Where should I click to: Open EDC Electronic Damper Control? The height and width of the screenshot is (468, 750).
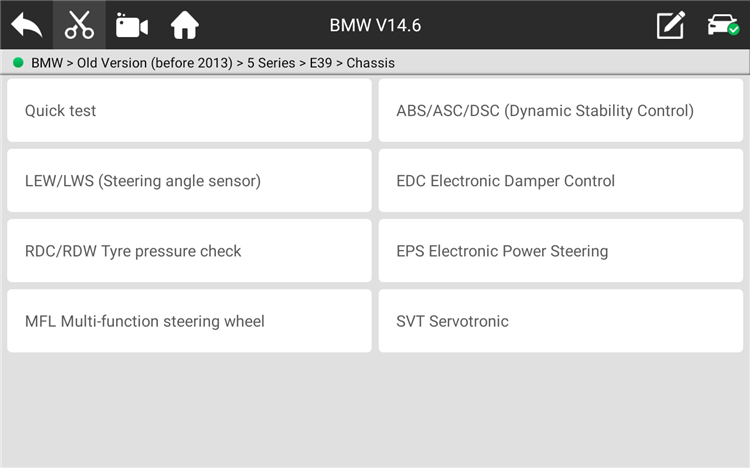click(561, 181)
